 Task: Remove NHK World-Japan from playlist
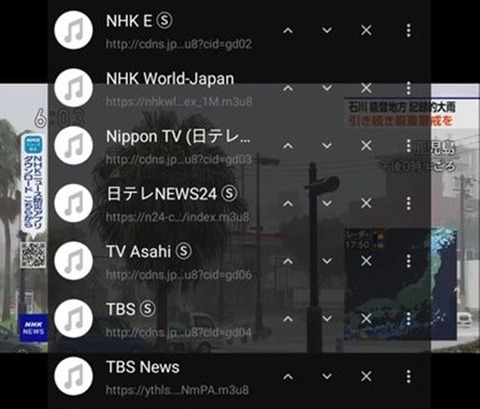366,88
